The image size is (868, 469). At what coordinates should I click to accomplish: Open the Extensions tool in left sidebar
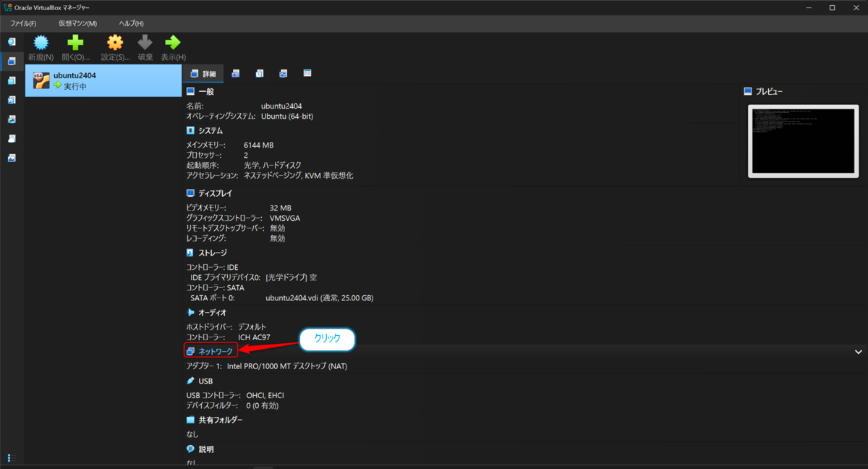click(12, 81)
